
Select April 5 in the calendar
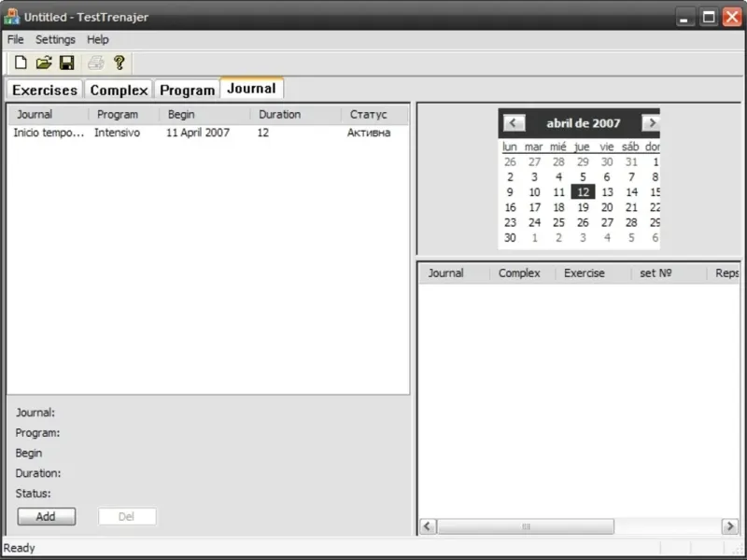[583, 177]
